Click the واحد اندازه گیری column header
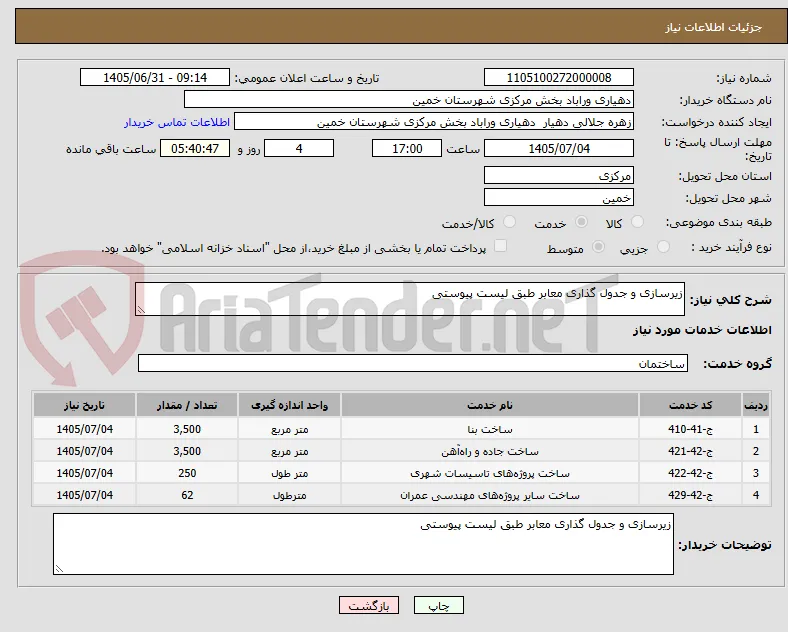788x632 pixels. (x=289, y=405)
